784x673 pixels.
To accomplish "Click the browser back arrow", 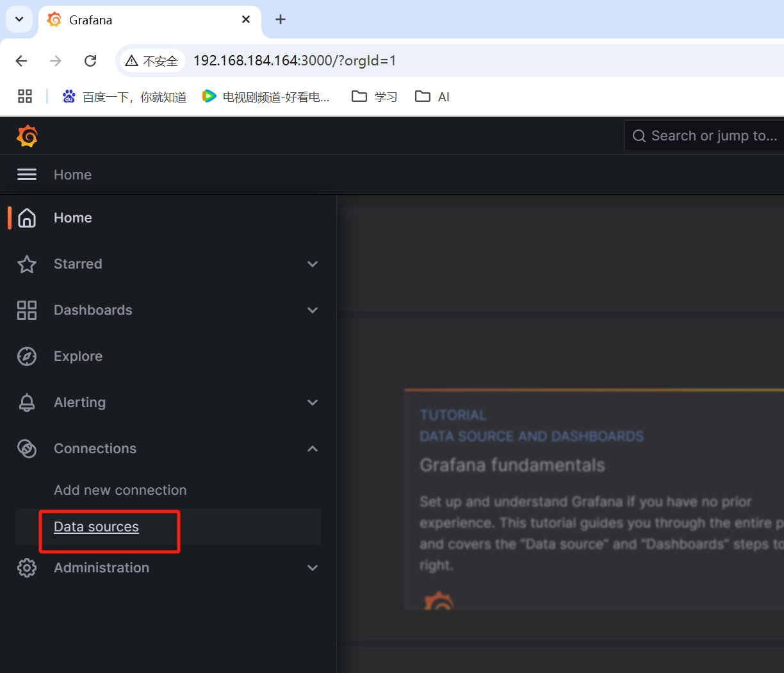I will point(21,61).
